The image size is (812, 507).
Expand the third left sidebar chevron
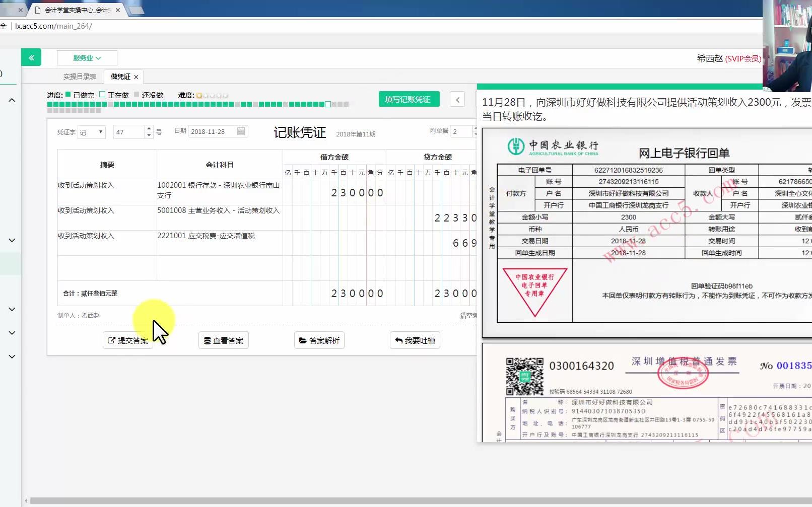tap(12, 309)
